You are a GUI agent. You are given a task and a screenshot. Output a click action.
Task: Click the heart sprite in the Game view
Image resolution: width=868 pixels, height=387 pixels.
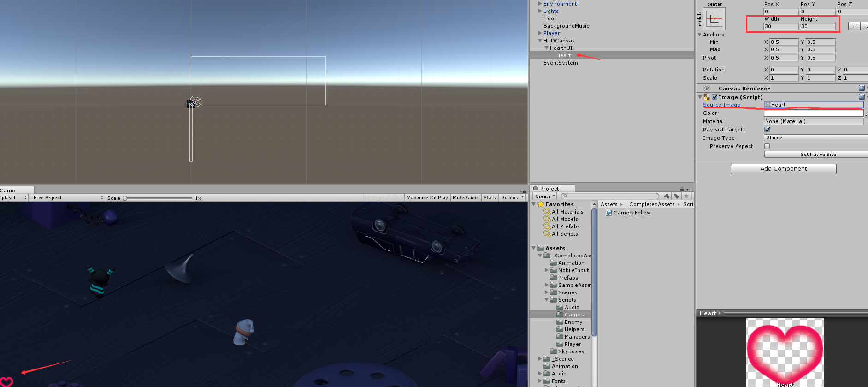tap(6, 382)
